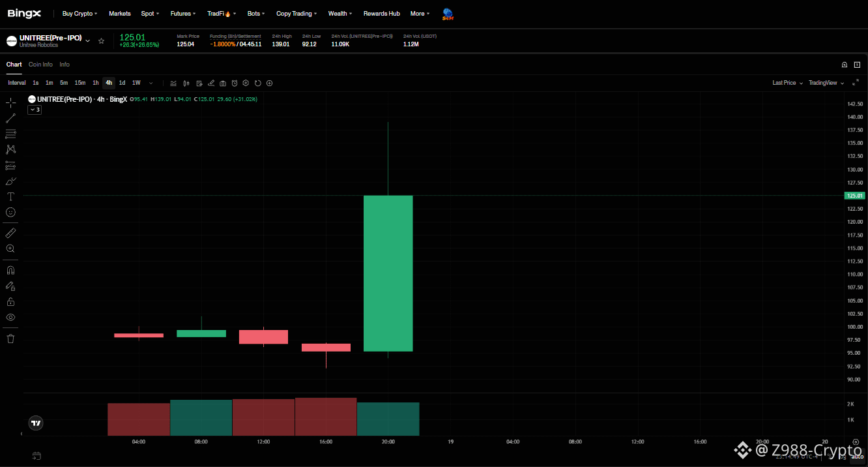This screenshot has height=467, width=868.
Task: Select the XABCD pattern tool
Action: coord(10,149)
